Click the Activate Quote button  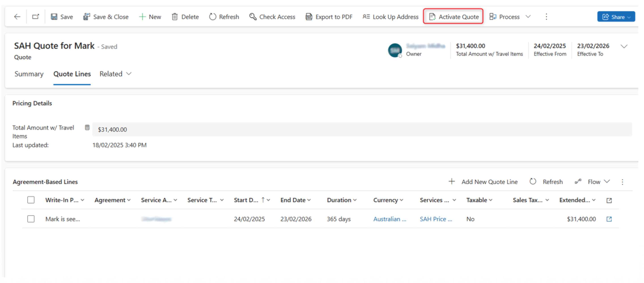click(x=453, y=17)
